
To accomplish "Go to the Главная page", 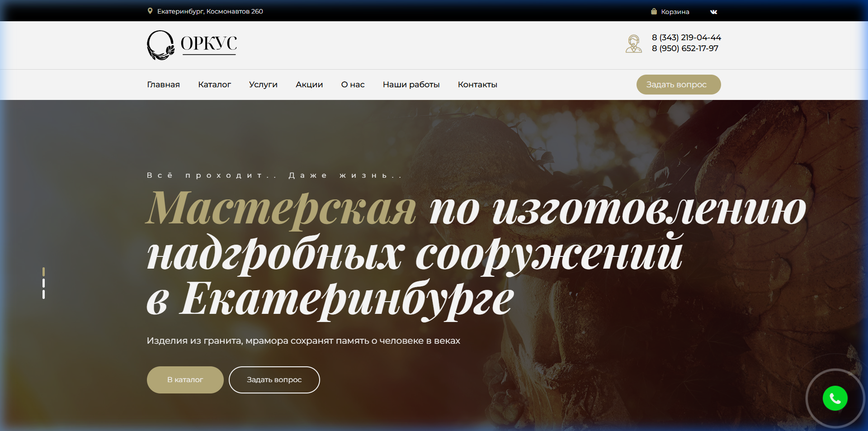I will tap(163, 85).
